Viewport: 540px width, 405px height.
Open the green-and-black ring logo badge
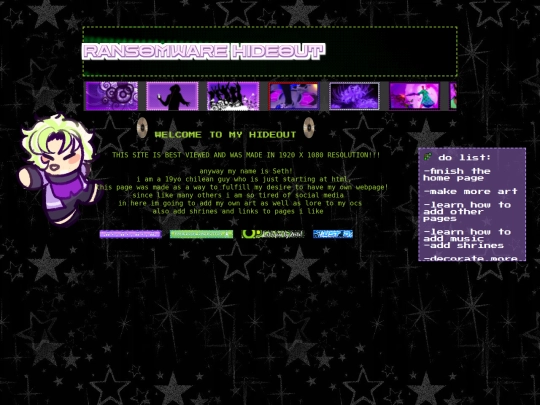pos(273,234)
